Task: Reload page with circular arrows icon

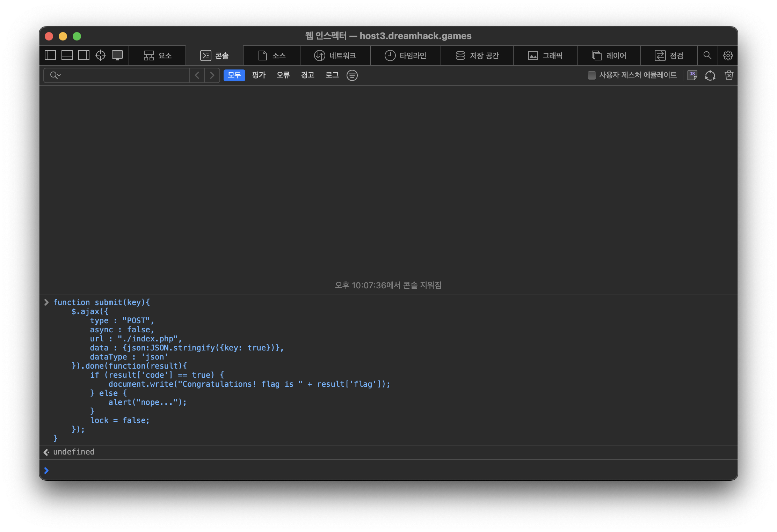Action: click(x=710, y=75)
